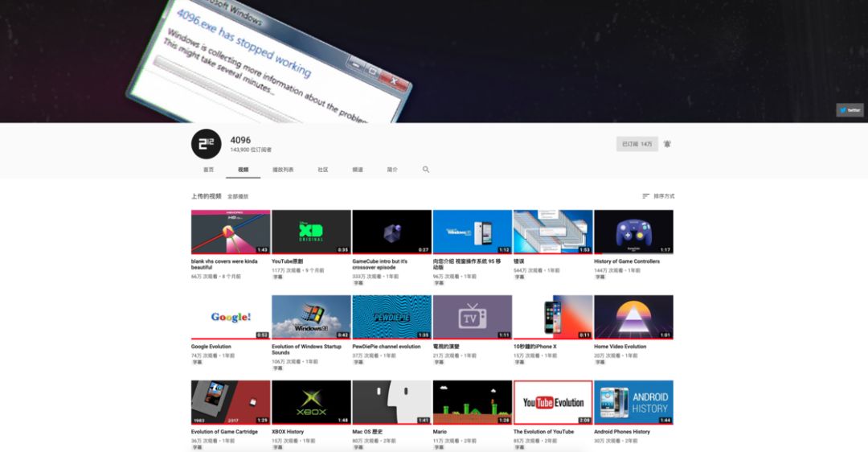This screenshot has height=452, width=868.
Task: Click the 上传的视频 uploads heading
Action: (206, 196)
